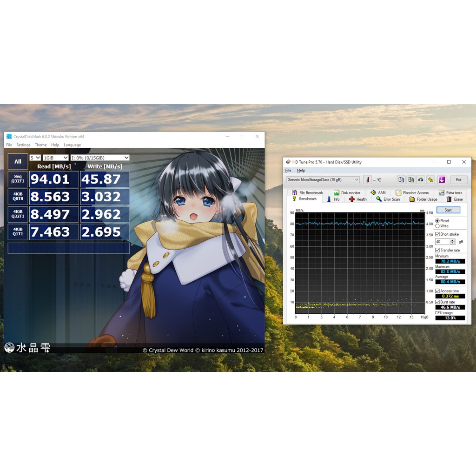Click the camera screenshot icon in HD Tune
Screen dimensions: 476x476
421,180
